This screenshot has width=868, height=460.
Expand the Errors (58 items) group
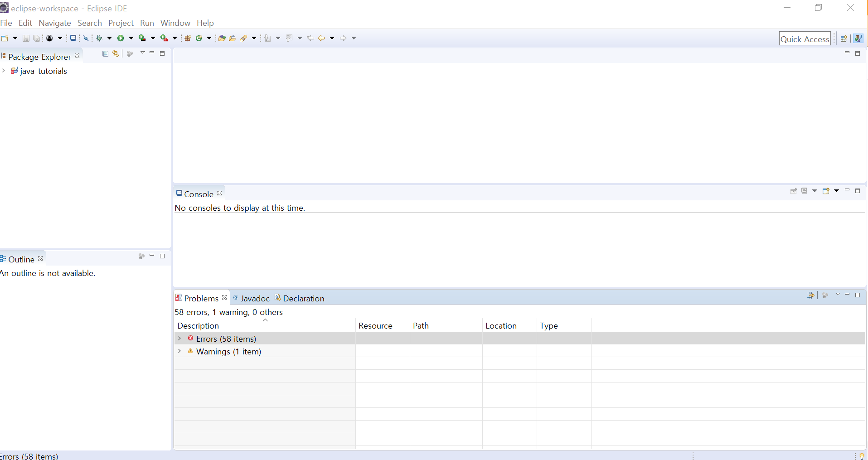179,338
